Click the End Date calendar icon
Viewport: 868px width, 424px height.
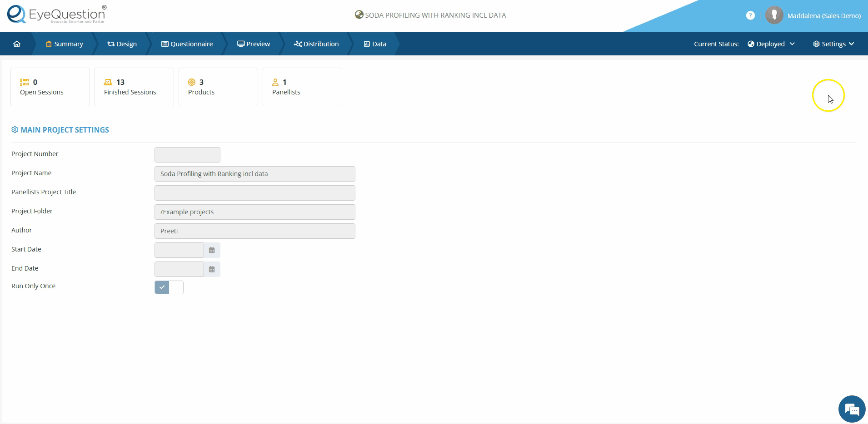[x=212, y=269]
